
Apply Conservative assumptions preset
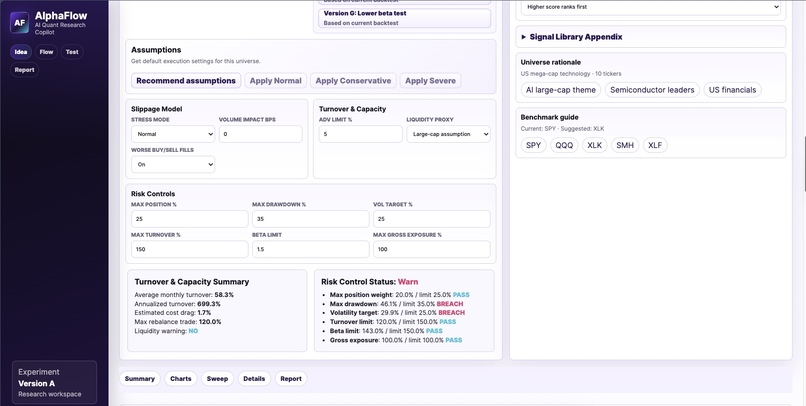pos(353,81)
